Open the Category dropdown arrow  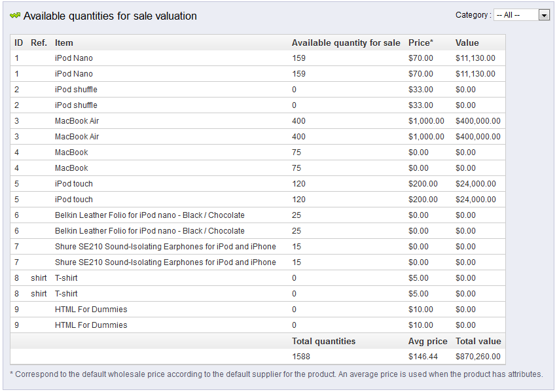tap(544, 15)
